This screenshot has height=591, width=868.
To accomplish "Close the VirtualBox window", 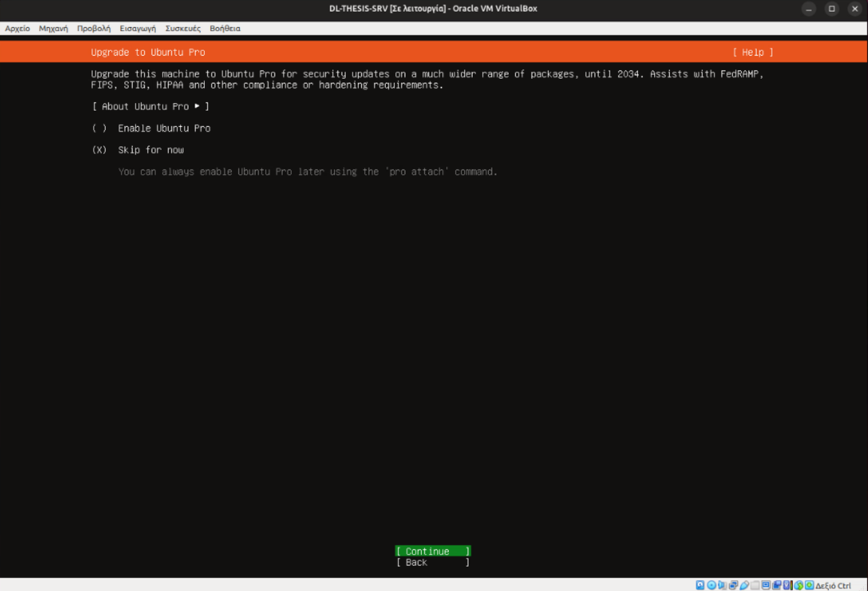I will [854, 9].
